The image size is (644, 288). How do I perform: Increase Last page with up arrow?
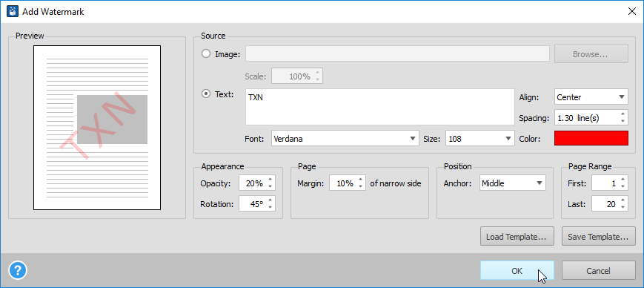(623, 200)
